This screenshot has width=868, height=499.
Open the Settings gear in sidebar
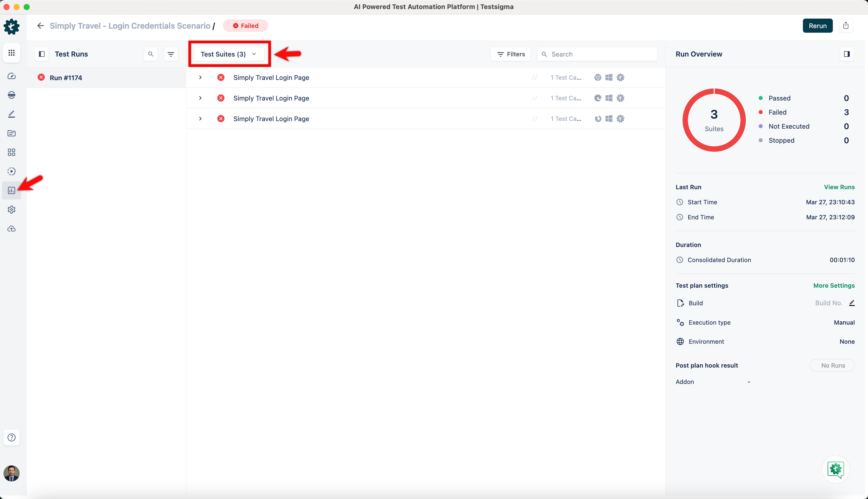coord(11,209)
